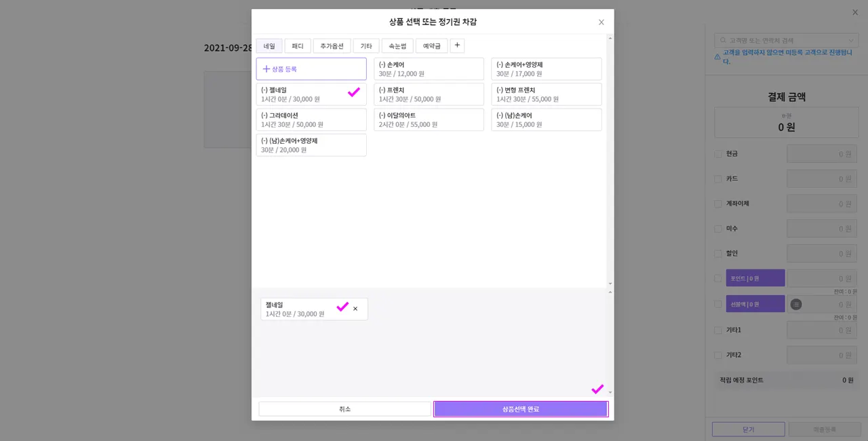The image size is (868, 441).
Task: Check the 현금 payment checkbox
Action: pos(718,154)
